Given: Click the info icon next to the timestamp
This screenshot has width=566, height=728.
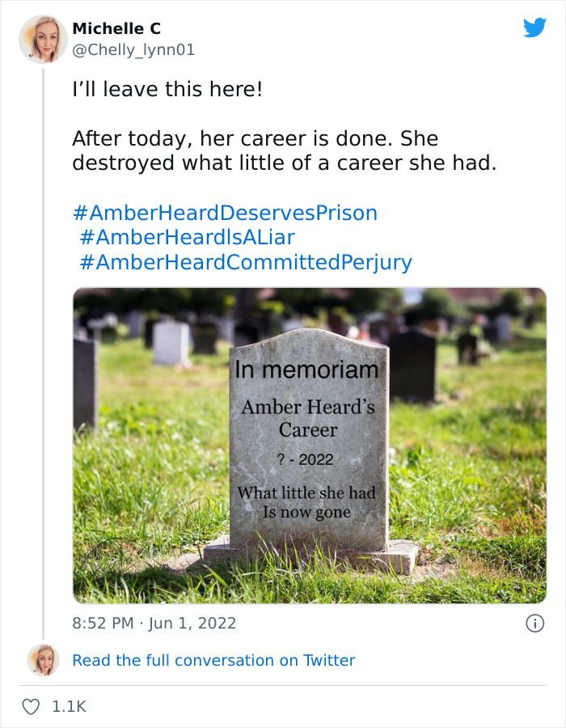Looking at the screenshot, I should tap(537, 623).
